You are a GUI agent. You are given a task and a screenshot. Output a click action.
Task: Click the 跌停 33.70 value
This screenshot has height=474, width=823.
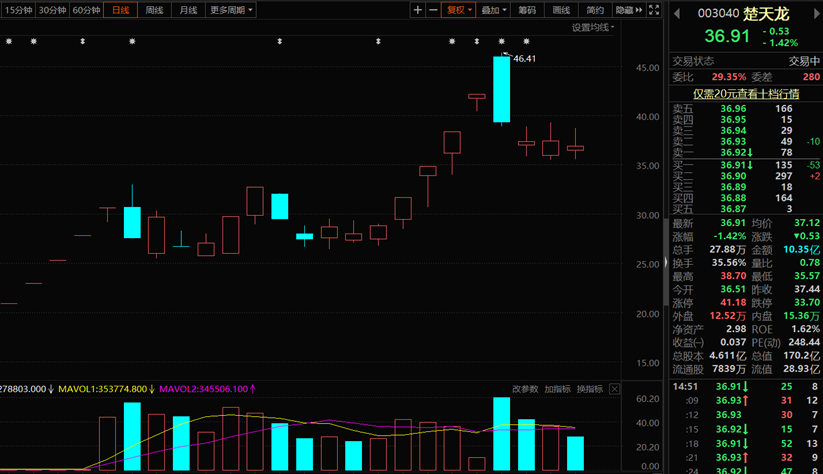[x=807, y=303]
